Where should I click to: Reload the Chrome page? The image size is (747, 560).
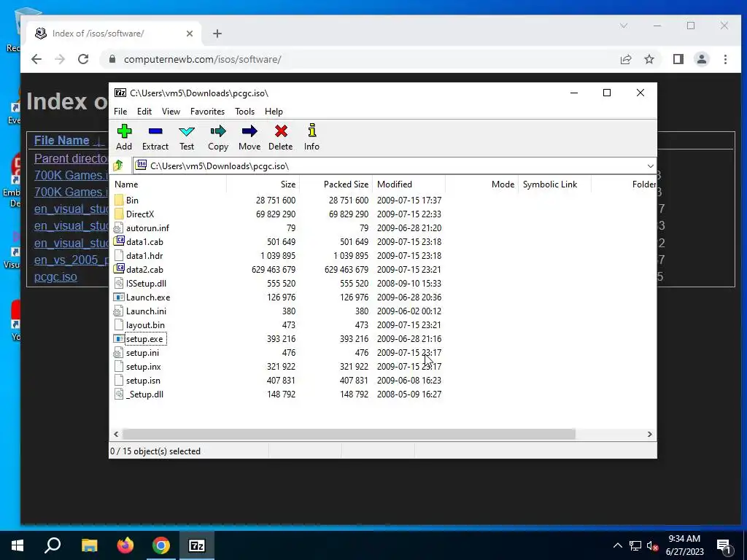click(83, 60)
